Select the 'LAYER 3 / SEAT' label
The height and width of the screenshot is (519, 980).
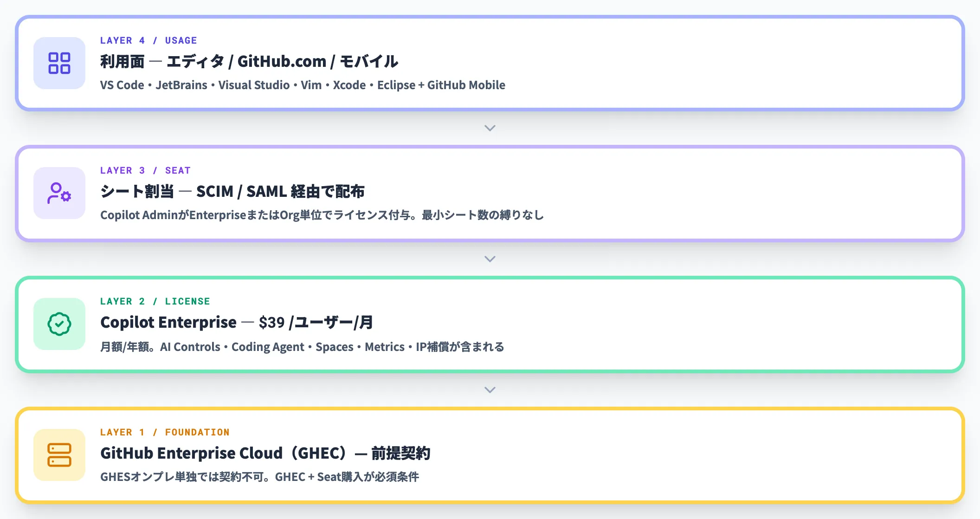pos(145,170)
